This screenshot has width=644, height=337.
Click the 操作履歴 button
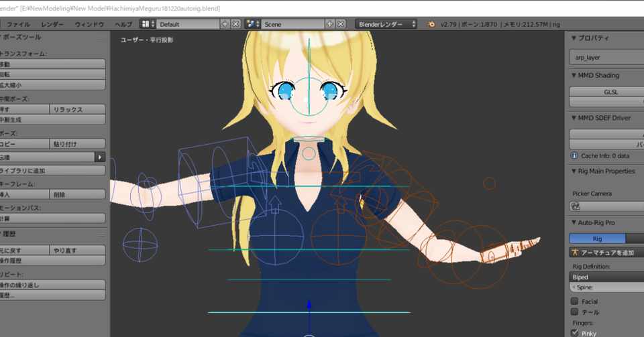pyautogui.click(x=52, y=261)
